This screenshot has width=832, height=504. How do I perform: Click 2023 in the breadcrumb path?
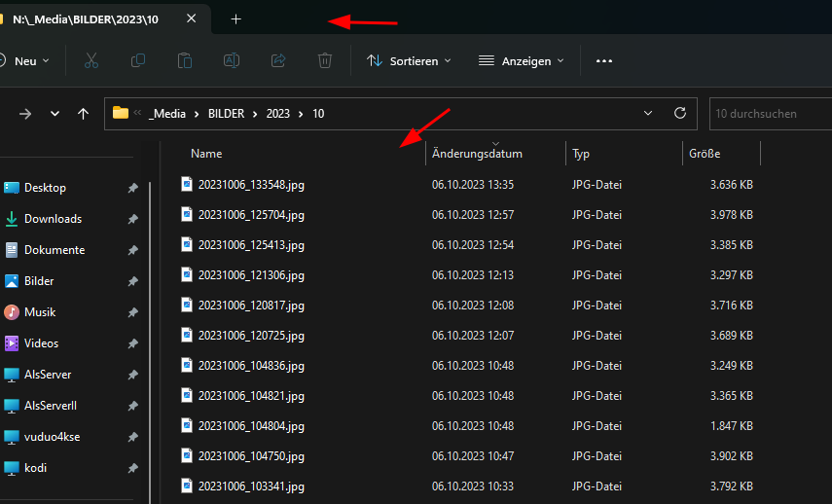278,114
